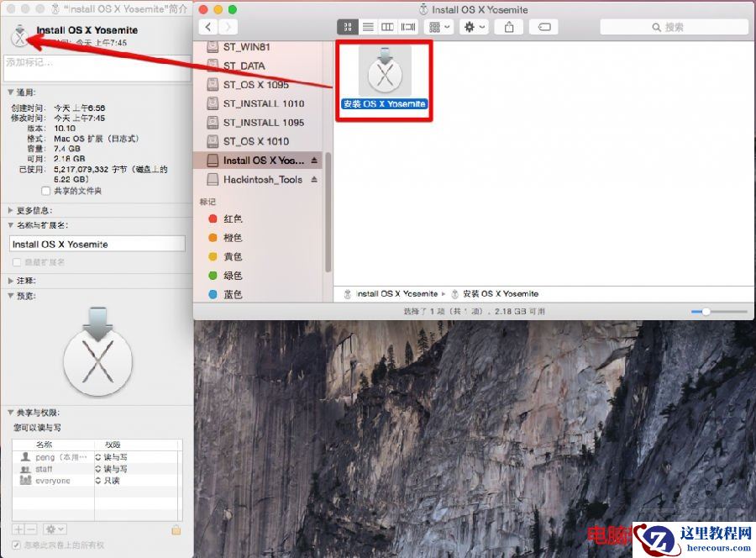
Task: Switch Finder to column view
Action: 387,27
